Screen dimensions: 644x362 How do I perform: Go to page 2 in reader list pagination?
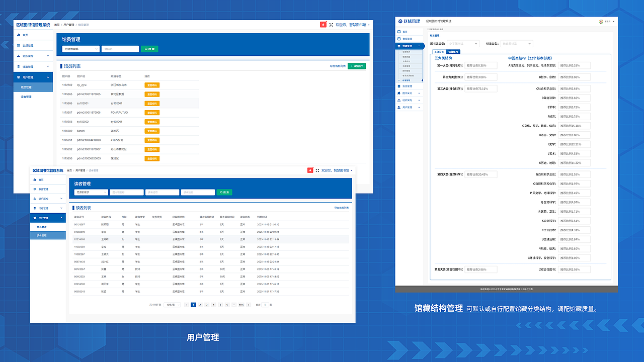click(x=200, y=305)
